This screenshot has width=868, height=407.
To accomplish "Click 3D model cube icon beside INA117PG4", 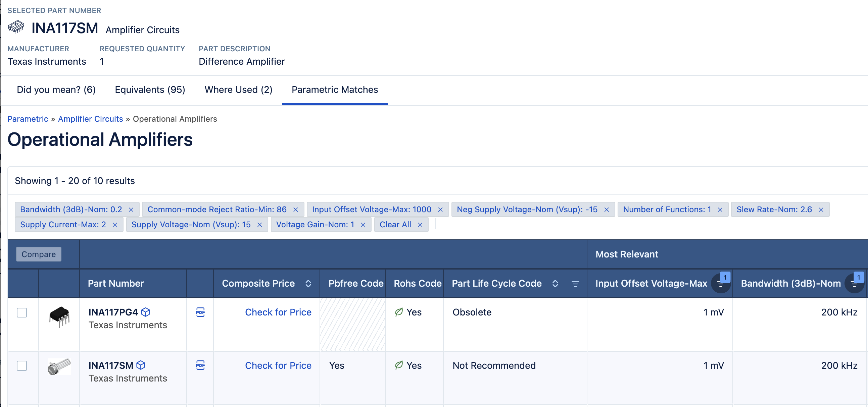I will [x=146, y=312].
